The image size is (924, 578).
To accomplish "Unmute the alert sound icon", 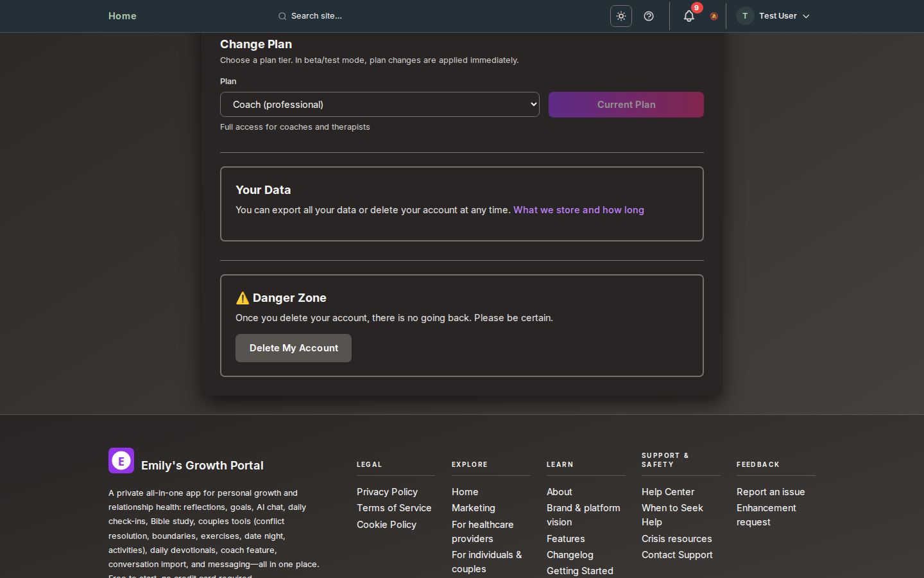I will point(714,16).
